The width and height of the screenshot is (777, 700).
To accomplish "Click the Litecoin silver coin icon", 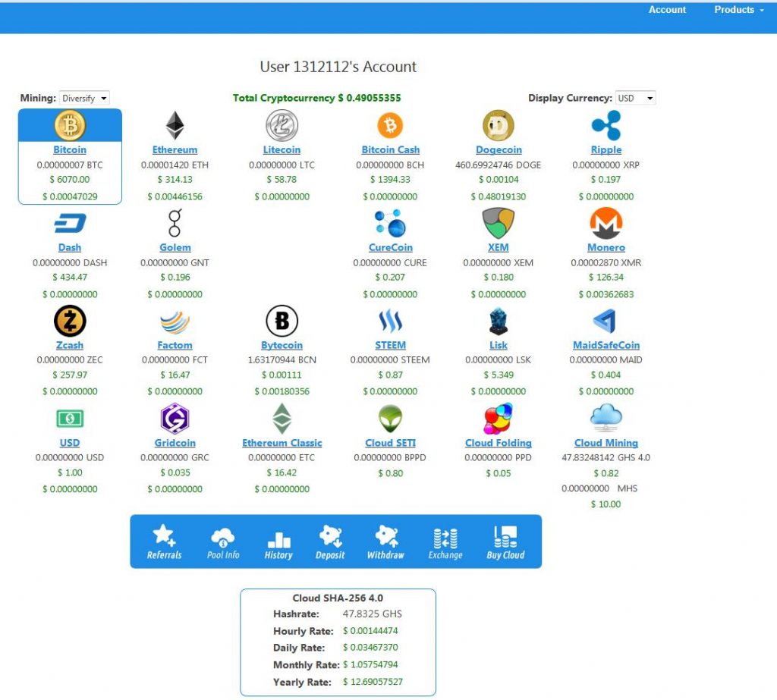I will coord(282,125).
